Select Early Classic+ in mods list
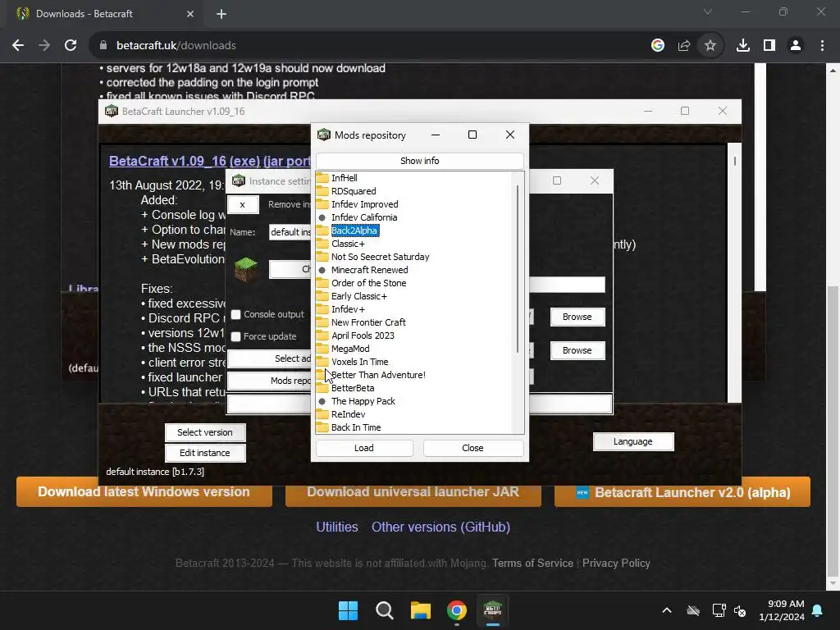This screenshot has width=840, height=630. click(x=359, y=296)
